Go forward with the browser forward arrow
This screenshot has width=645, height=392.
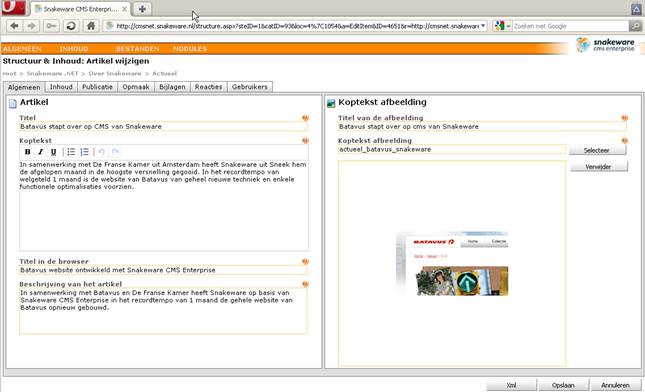point(32,26)
